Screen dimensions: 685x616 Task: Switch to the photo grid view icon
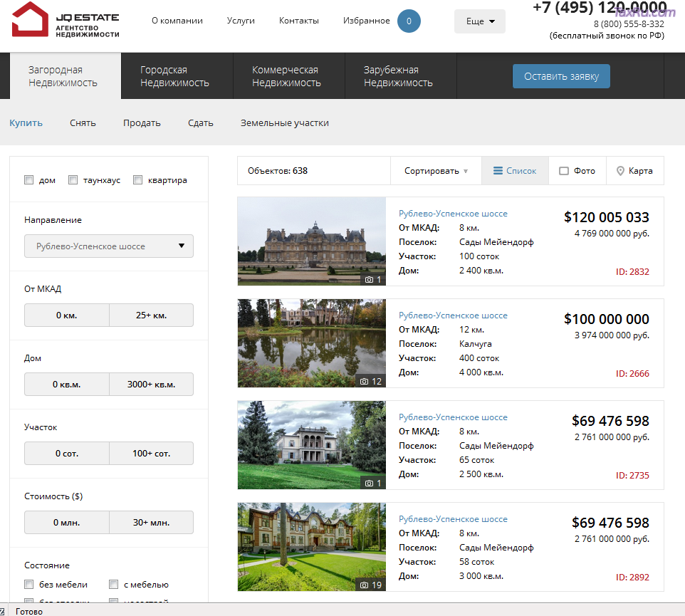[x=564, y=171]
